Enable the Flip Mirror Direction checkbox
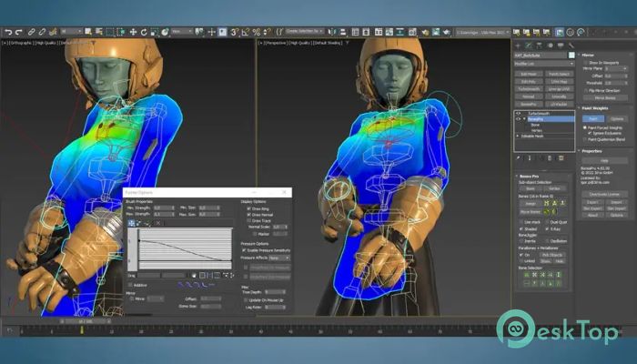 tap(586, 91)
